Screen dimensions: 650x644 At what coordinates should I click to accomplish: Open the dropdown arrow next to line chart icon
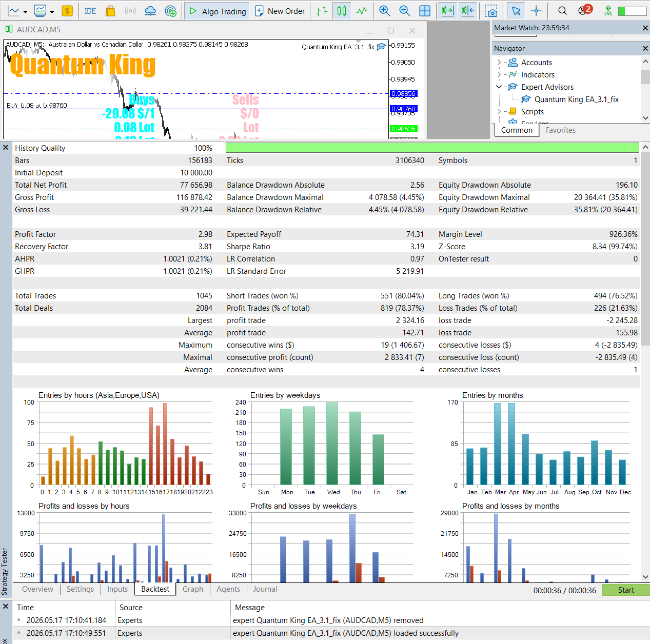coord(25,11)
